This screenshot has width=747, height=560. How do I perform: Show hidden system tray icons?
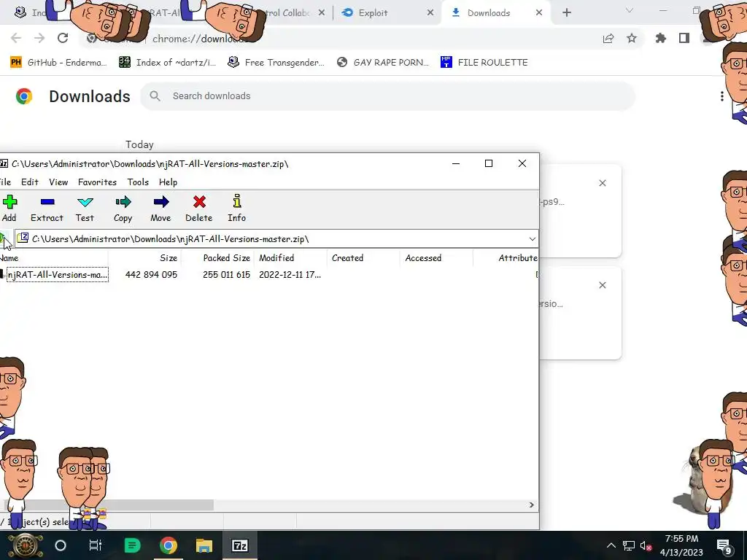click(611, 545)
